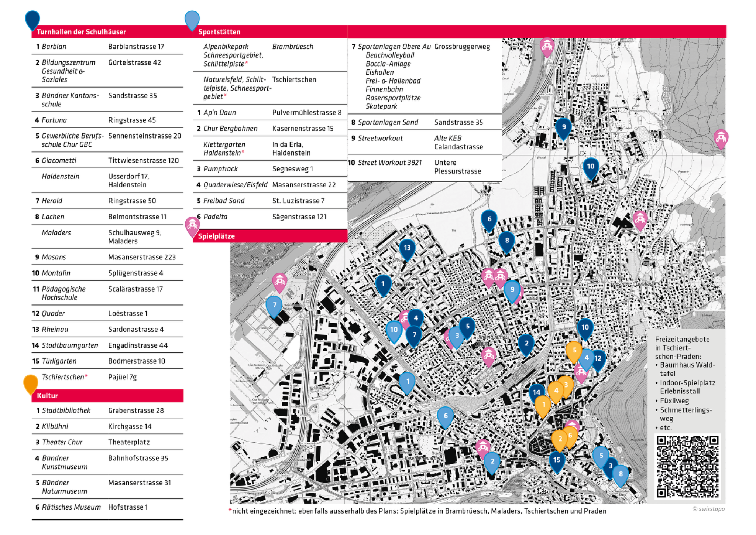Screen dimensions: 756x535
Task: Open the Freibad Sand list entry
Action: pyautogui.click(x=224, y=201)
